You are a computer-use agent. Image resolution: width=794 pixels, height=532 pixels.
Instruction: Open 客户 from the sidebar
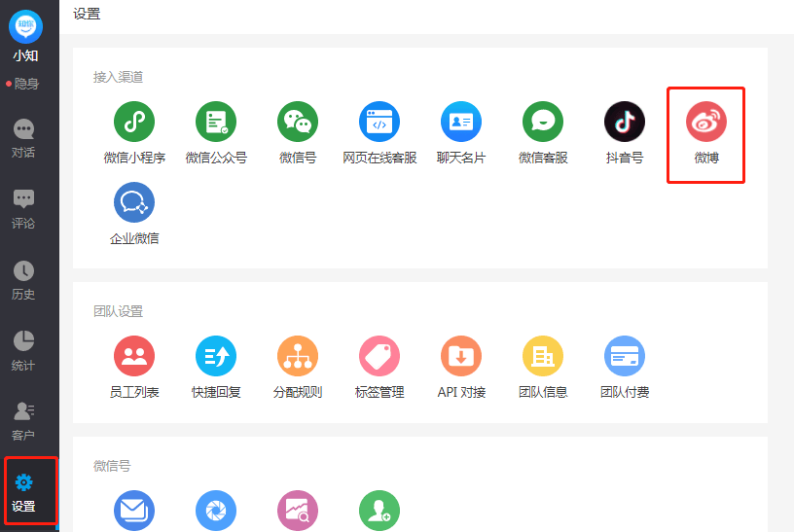click(x=23, y=421)
